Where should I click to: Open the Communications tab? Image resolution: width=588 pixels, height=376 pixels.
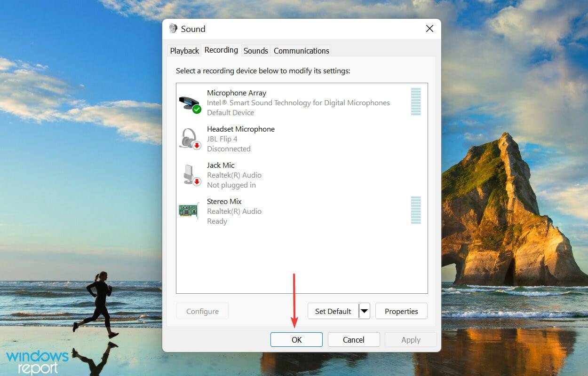point(301,51)
